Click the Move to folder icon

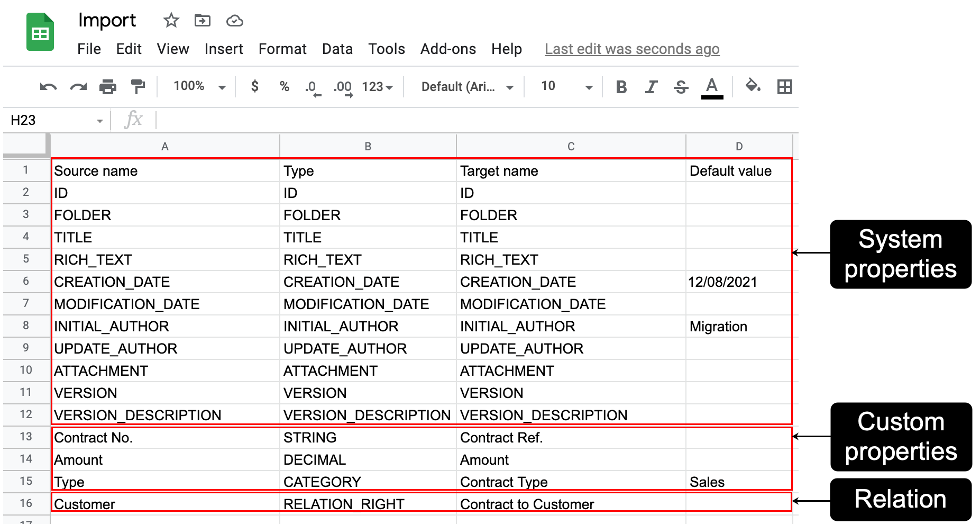pos(203,21)
